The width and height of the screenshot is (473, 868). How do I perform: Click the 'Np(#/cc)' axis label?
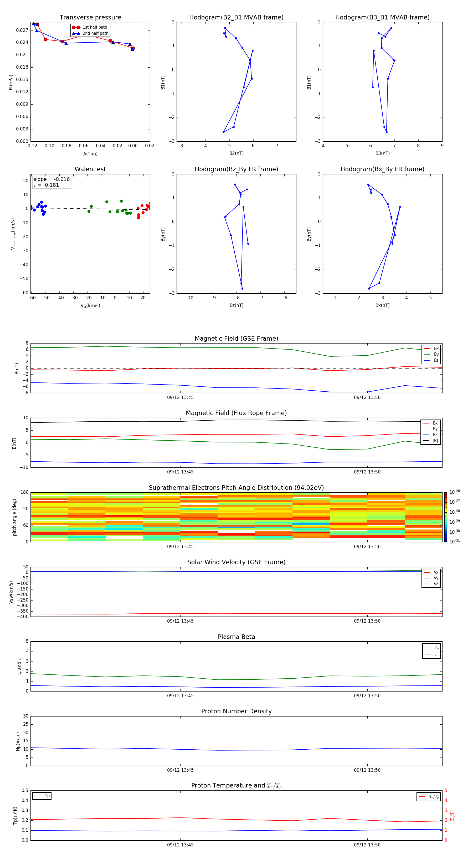18,741
